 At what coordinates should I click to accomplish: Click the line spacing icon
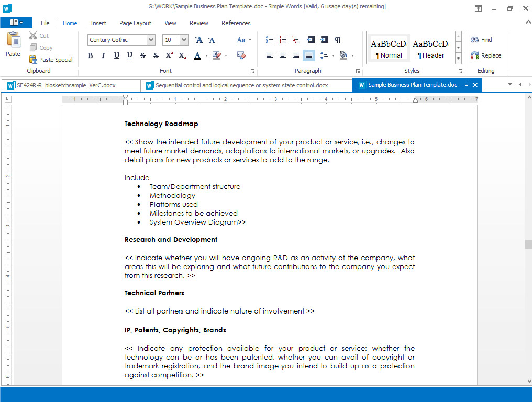[324, 55]
